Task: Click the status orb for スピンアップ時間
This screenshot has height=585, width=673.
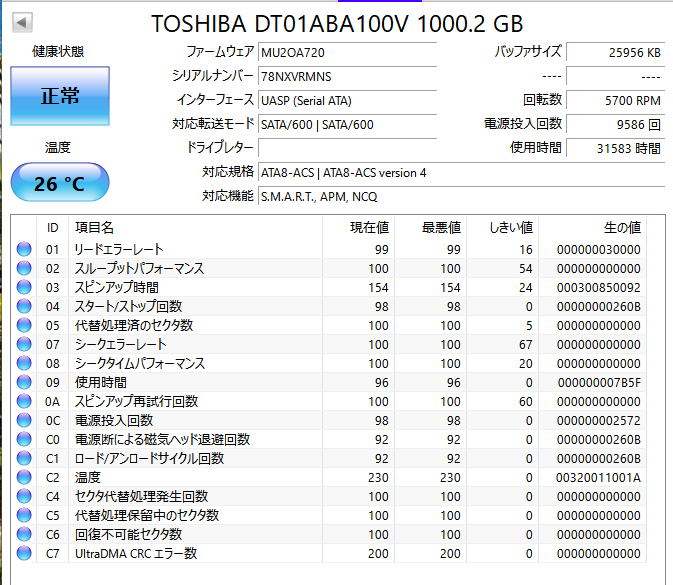Action: point(24,287)
